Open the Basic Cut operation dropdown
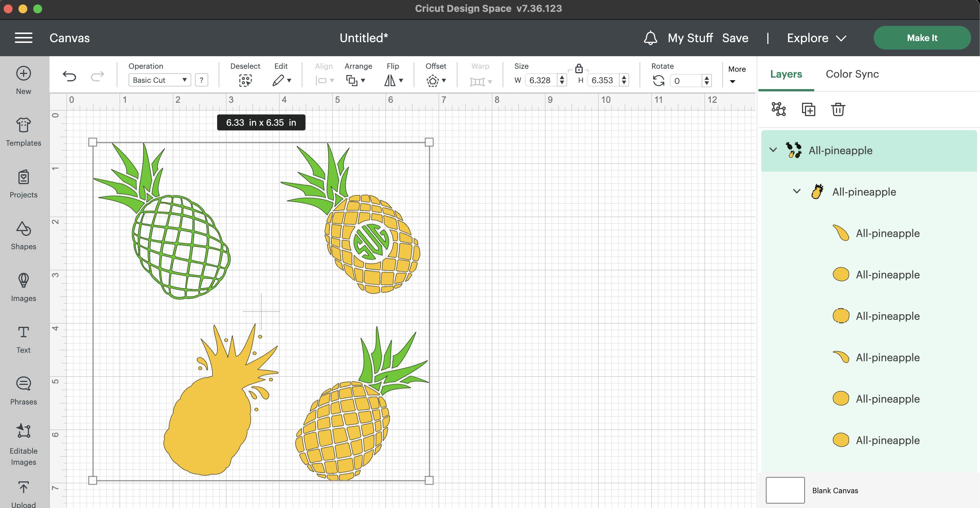Viewport: 980px width, 508px height. (x=160, y=80)
